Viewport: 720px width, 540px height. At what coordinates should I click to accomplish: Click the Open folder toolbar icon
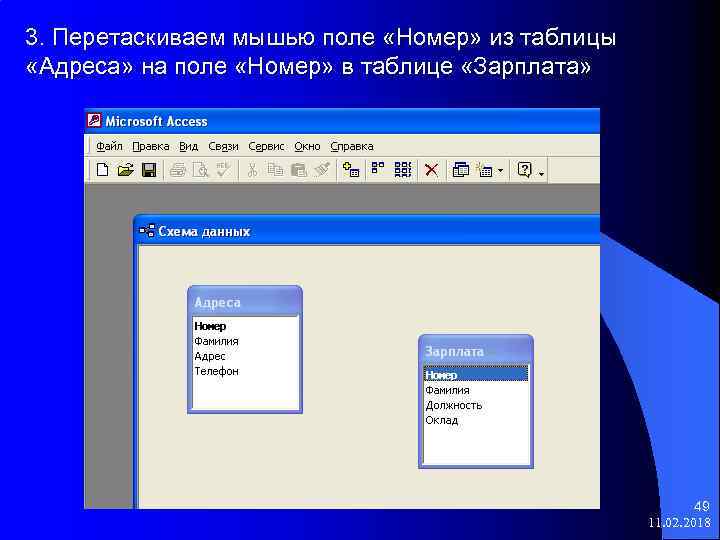click(x=125, y=170)
